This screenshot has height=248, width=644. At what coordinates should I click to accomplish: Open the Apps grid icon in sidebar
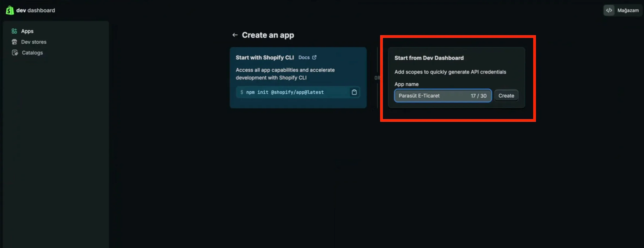14,31
